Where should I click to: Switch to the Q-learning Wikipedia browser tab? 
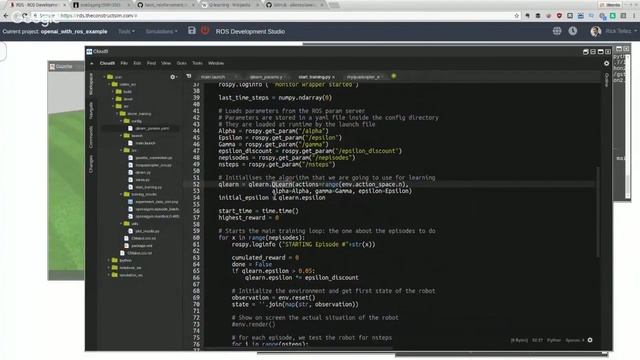pyautogui.click(x=229, y=5)
